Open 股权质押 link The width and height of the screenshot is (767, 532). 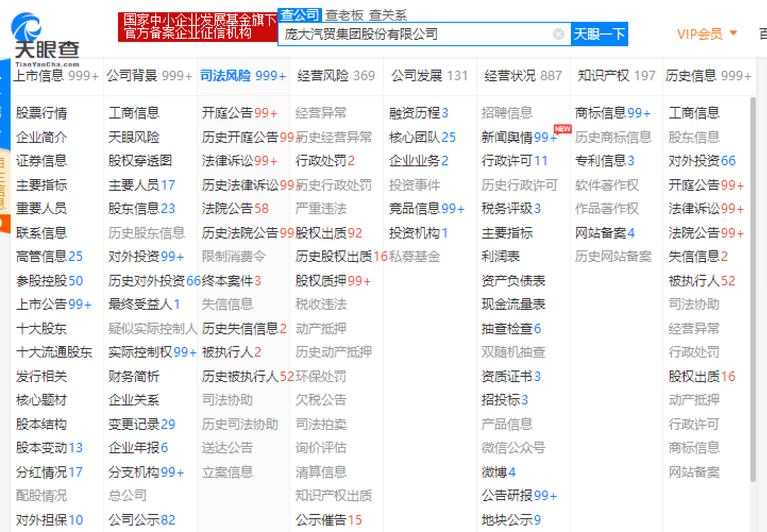point(333,281)
